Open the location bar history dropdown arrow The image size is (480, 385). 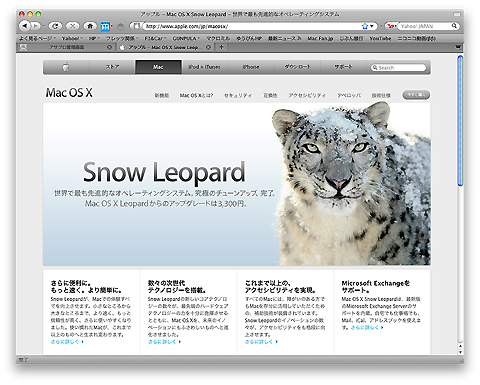tap(372, 26)
